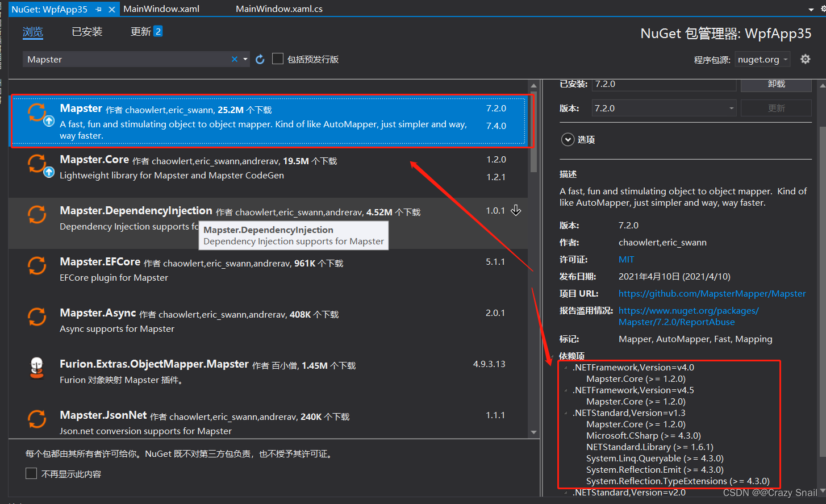Click the Mapster package icon
The image size is (826, 504).
point(37,113)
